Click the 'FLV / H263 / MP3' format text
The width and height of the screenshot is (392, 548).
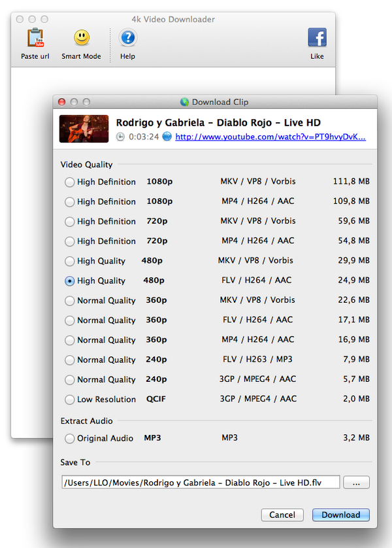point(257,359)
